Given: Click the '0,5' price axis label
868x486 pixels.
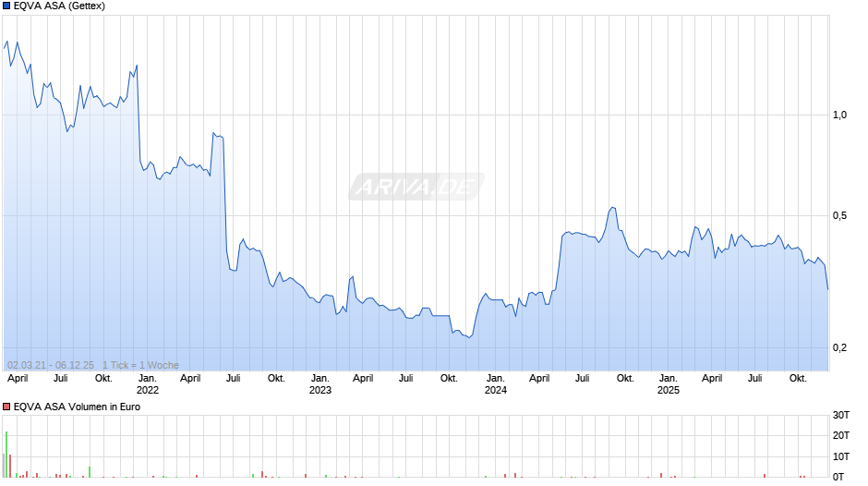Looking at the screenshot, I should pos(839,215).
